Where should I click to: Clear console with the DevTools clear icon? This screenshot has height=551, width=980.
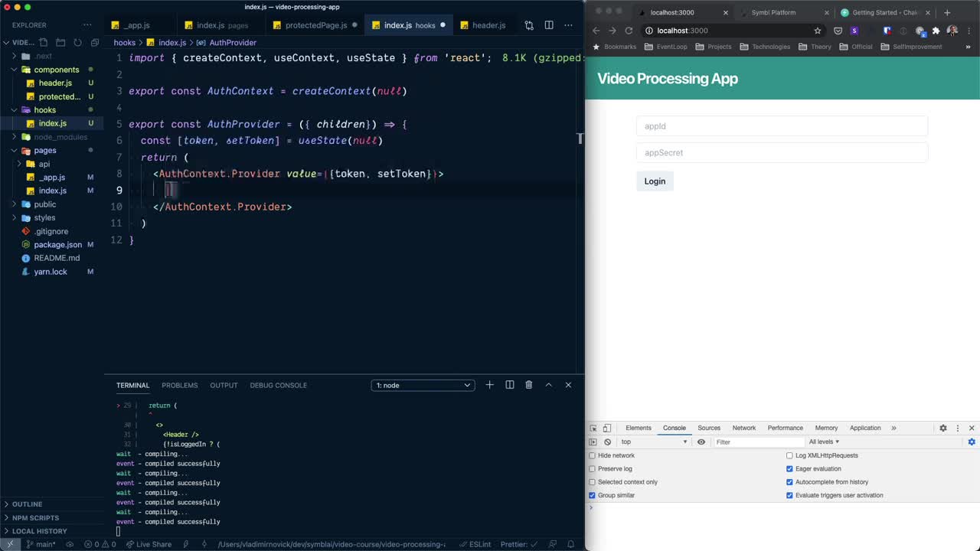pos(607,442)
